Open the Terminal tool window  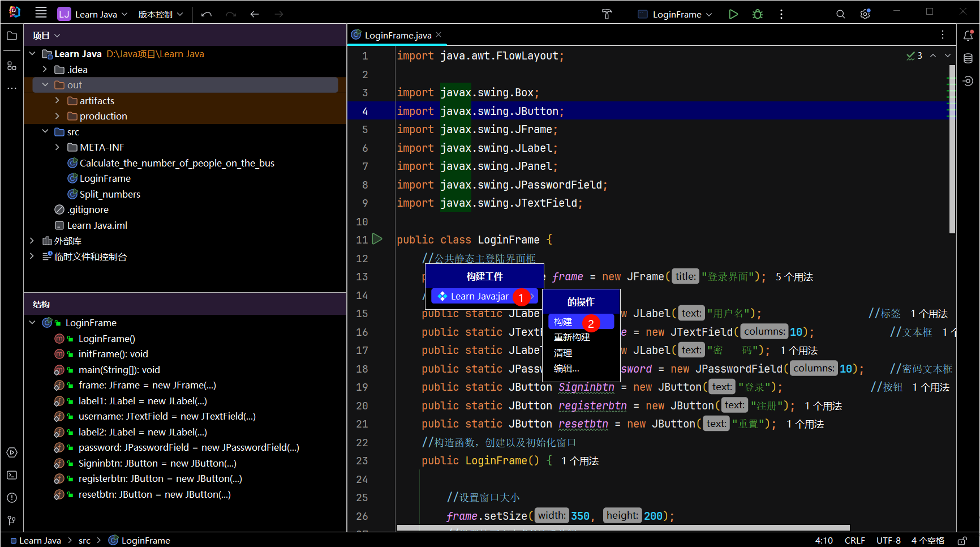[12, 475]
